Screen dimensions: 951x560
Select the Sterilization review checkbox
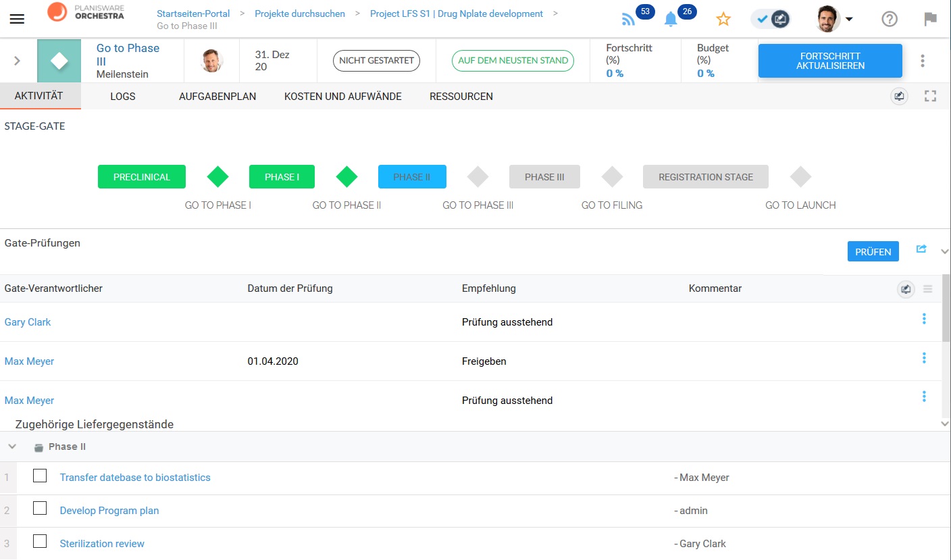tap(40, 541)
